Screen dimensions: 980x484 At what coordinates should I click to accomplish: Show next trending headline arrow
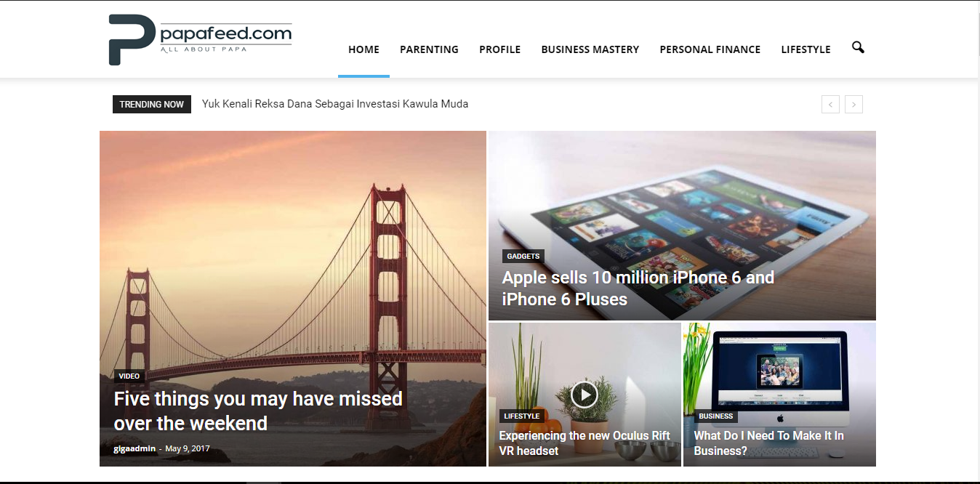[x=854, y=104]
